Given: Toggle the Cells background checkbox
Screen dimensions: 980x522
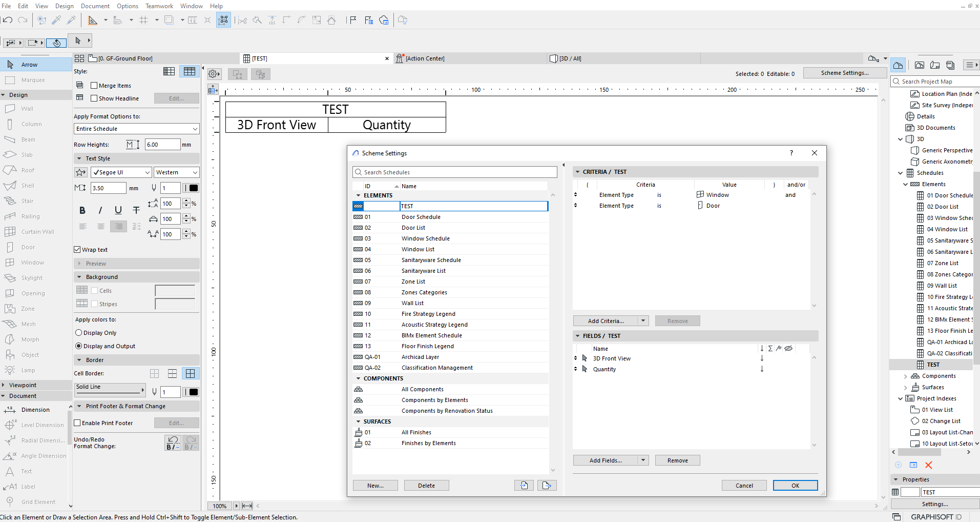Looking at the screenshot, I should coord(95,291).
